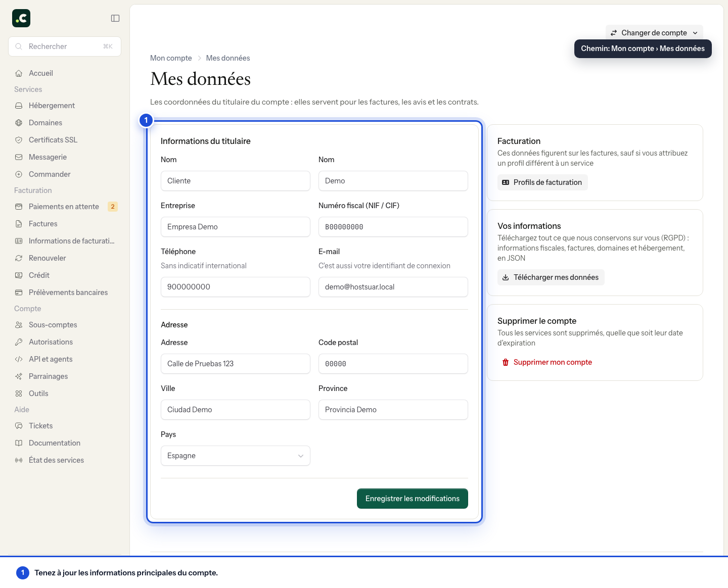Screen dimensions: 728x588
Task: Click the Crédit banknote icon
Action: [x=19, y=275]
